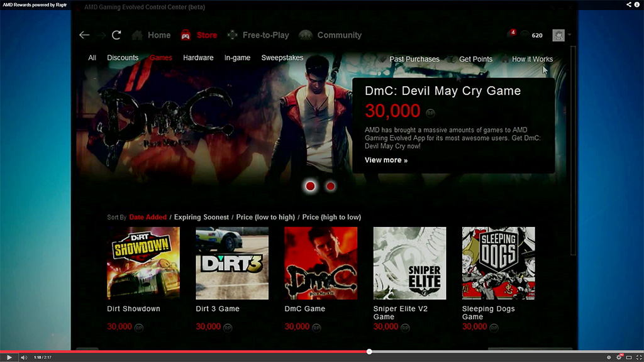Click the video progress bar scrubber handle
Viewport: 644px width, 362px height.
click(x=369, y=351)
